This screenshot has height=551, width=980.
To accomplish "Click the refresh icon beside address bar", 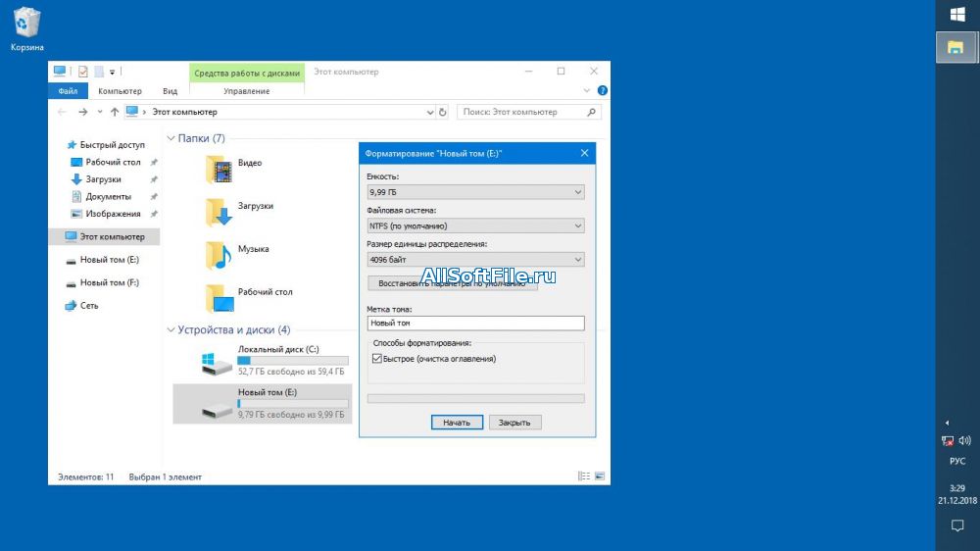I will pos(443,112).
